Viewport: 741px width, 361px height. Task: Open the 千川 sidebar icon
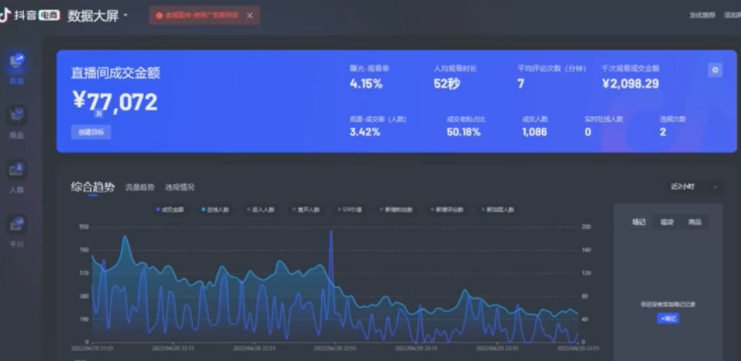click(17, 224)
